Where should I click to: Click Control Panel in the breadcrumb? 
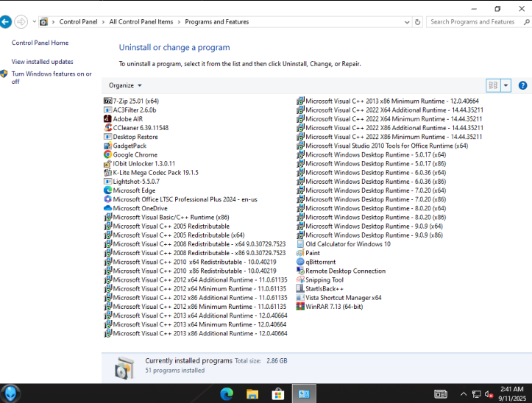click(78, 22)
